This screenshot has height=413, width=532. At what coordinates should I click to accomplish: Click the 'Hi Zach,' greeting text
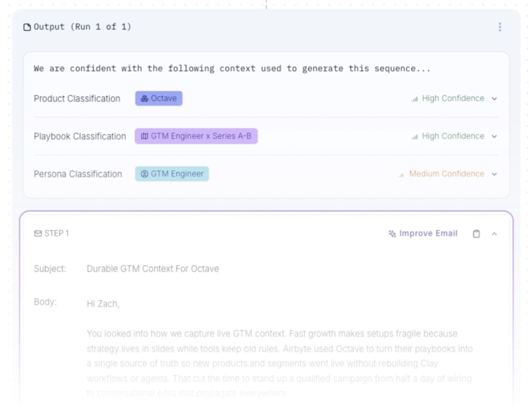coord(103,304)
